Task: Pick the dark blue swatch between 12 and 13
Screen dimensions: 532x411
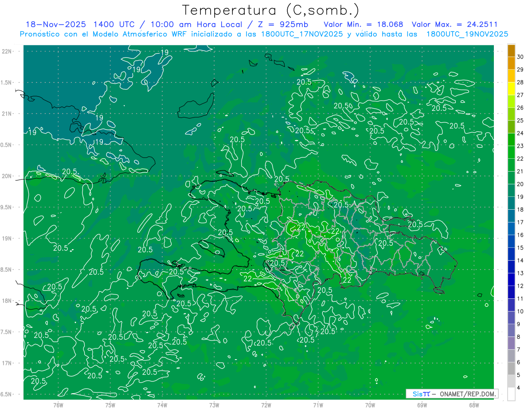Action: 511,279
